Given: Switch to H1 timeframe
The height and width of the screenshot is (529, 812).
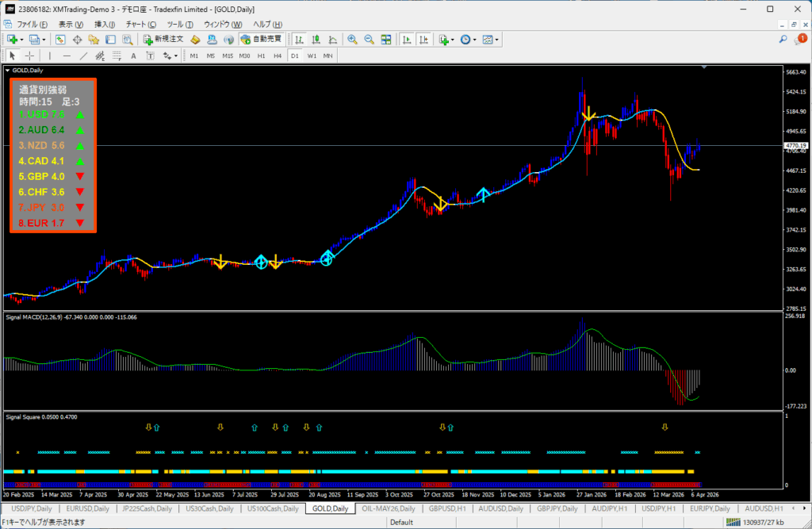Looking at the screenshot, I should 261,56.
